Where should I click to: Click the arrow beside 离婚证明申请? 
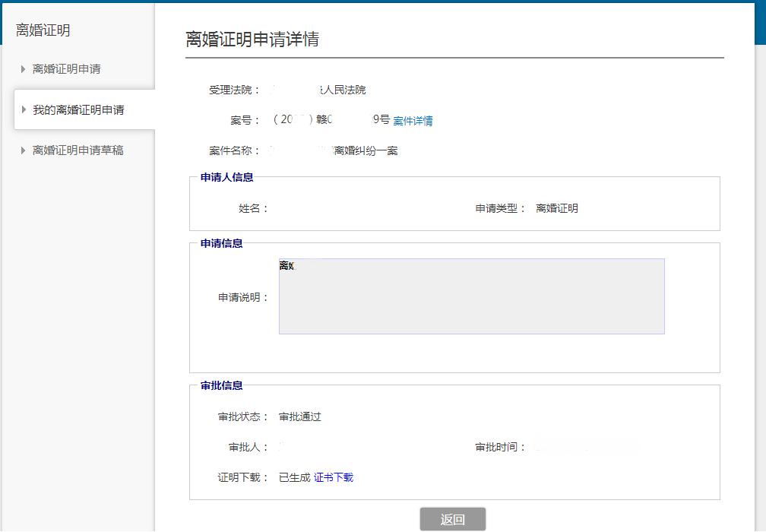point(24,69)
